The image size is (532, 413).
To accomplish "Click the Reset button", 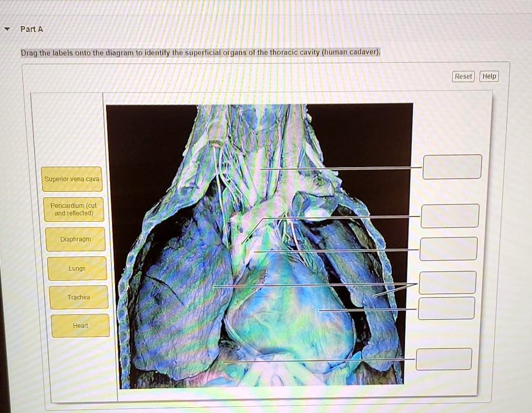I will (x=463, y=76).
